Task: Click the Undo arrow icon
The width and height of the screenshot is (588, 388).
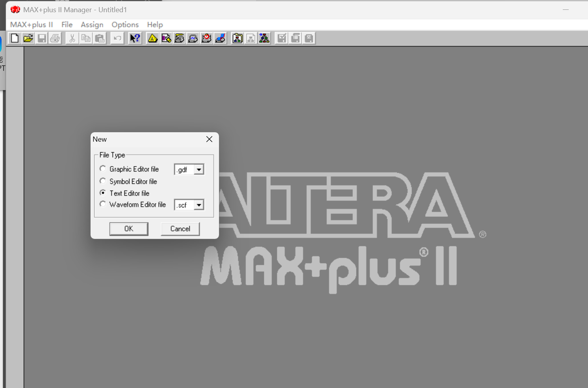Action: (117, 38)
